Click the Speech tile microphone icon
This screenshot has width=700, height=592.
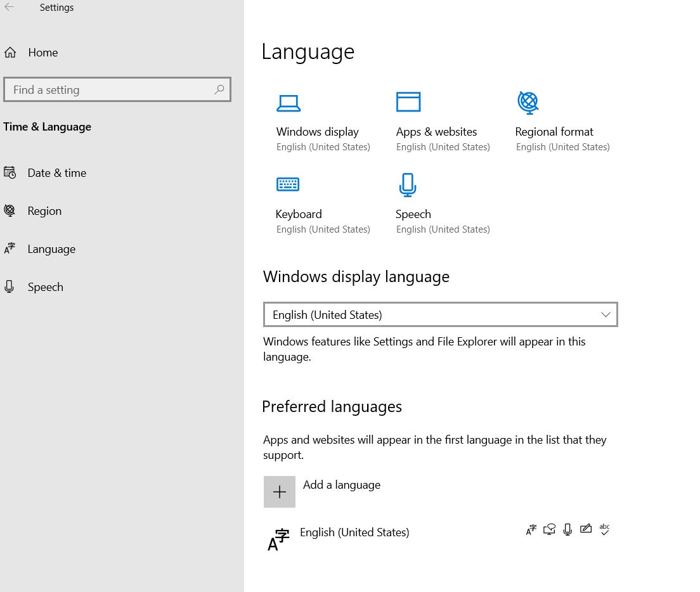click(x=408, y=184)
